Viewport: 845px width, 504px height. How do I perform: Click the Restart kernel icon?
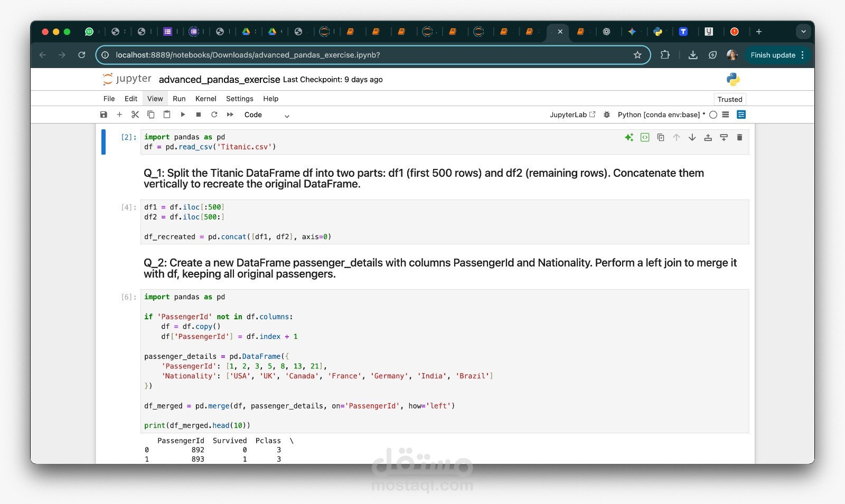214,115
